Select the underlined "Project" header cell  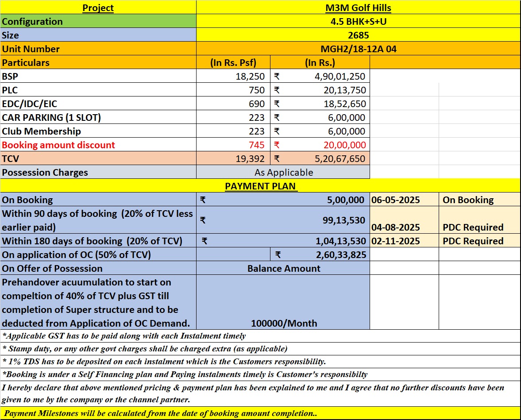click(x=98, y=8)
